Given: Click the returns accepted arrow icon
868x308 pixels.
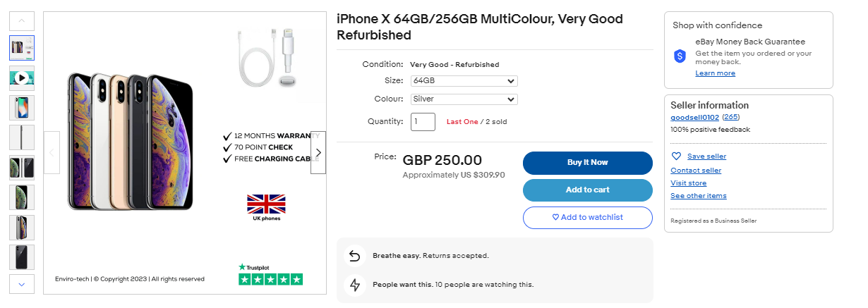Looking at the screenshot, I should pyautogui.click(x=355, y=256).
